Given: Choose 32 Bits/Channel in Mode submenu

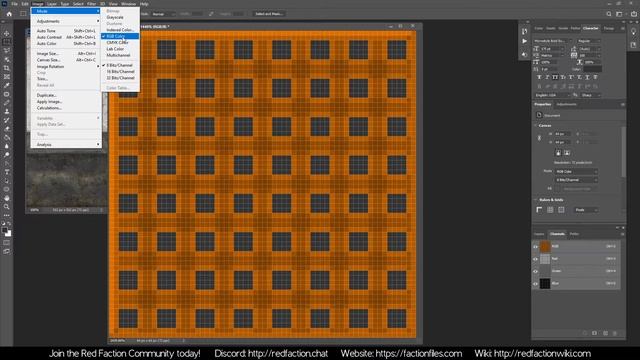Looking at the screenshot, I should (x=120, y=78).
